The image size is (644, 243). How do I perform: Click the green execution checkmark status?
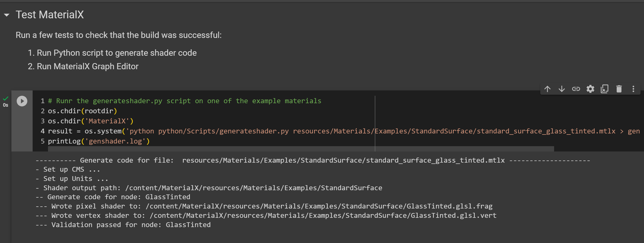click(6, 99)
